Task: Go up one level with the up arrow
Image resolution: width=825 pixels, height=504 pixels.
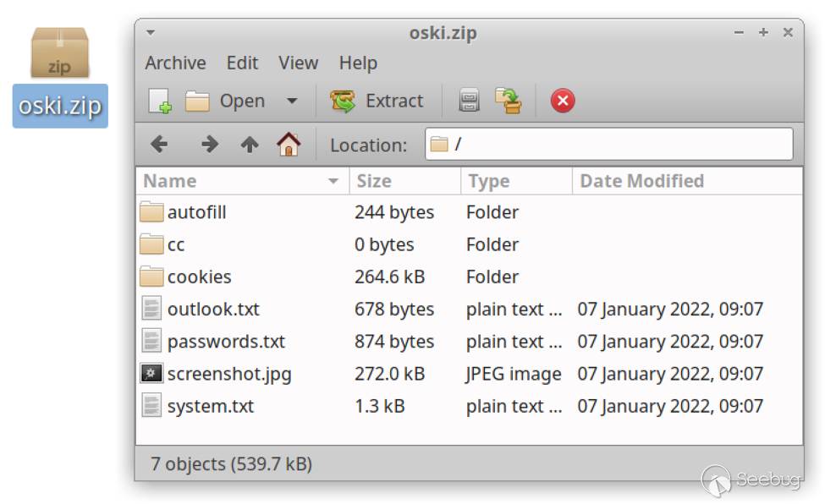Action: click(x=250, y=145)
